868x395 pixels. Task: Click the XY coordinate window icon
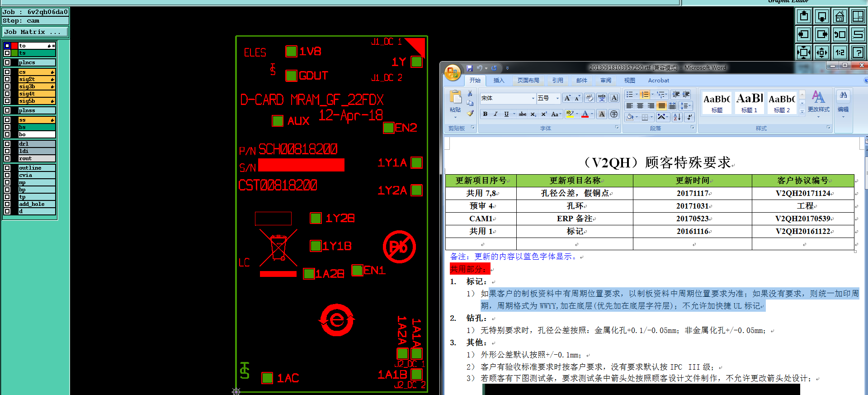pyautogui.click(x=858, y=17)
